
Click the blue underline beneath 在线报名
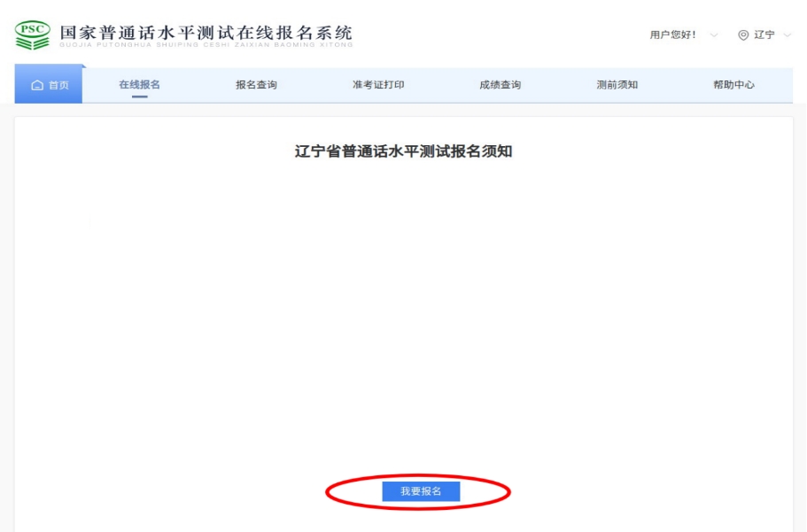(139, 96)
